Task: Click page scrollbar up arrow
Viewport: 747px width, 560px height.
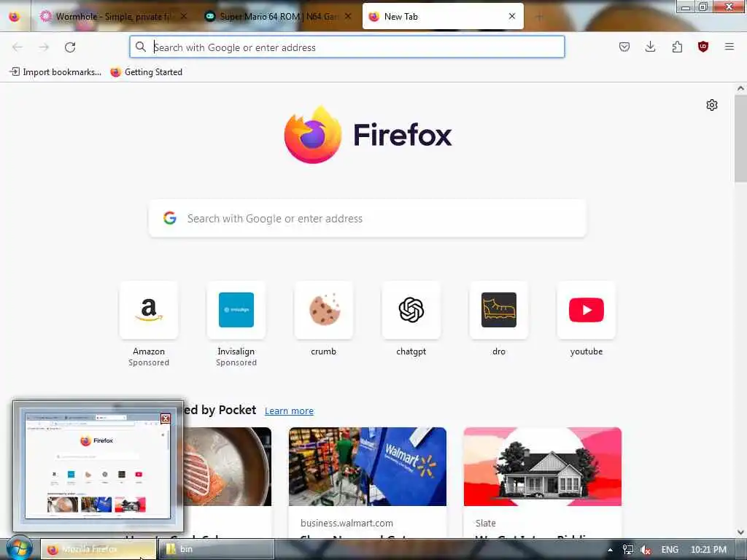Action: pos(740,88)
